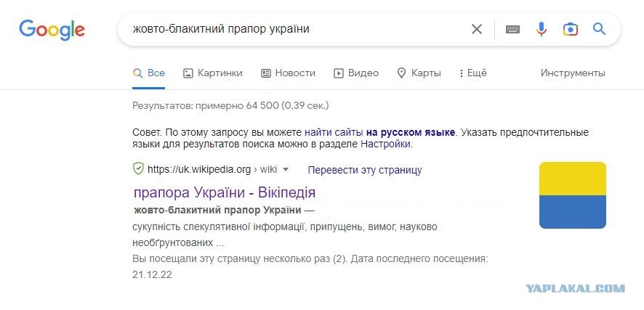
Task: Open Инструменты search tools
Action: (573, 73)
